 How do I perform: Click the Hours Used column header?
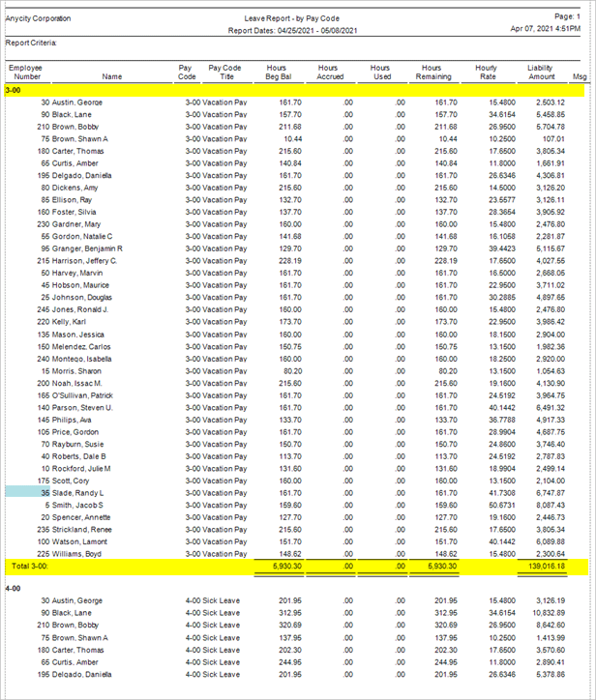point(381,72)
